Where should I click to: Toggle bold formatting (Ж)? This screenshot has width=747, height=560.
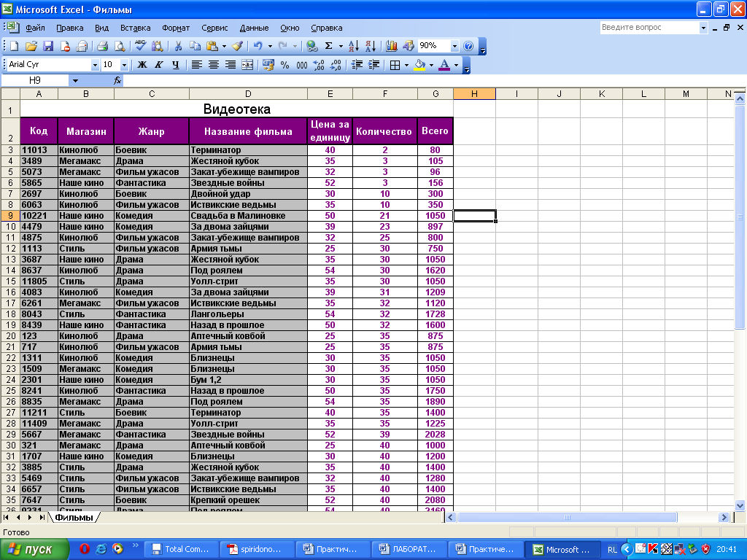[x=142, y=65]
